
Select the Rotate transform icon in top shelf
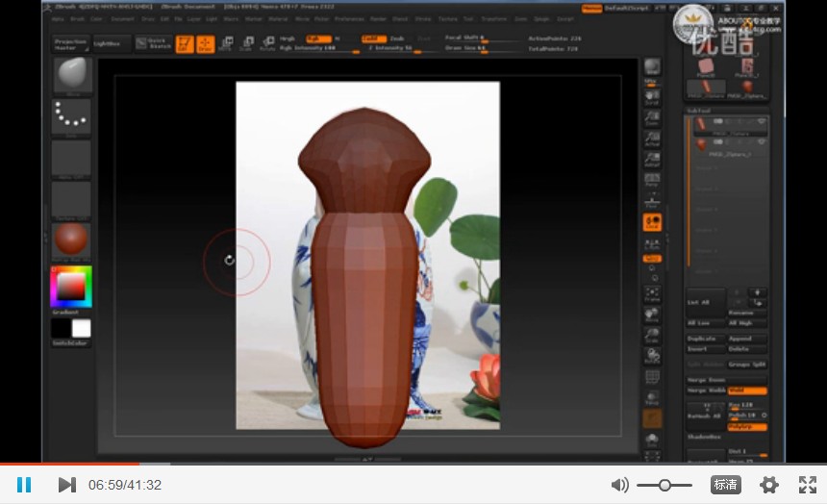pos(267,44)
